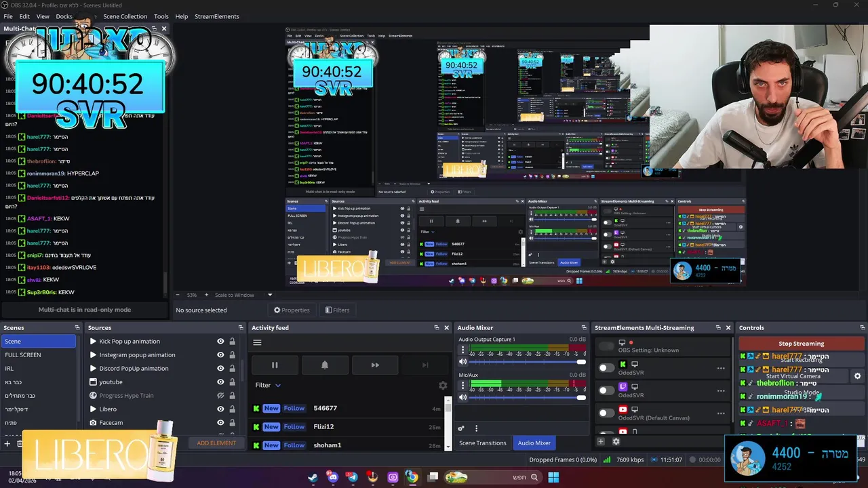
Task: Open Chrome from the taskbar
Action: pos(412,477)
